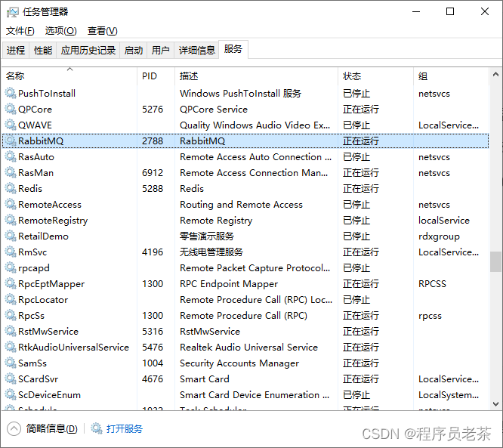The height and width of the screenshot is (448, 503).
Task: Click the vertical scrollbar thumb
Action: point(495,261)
